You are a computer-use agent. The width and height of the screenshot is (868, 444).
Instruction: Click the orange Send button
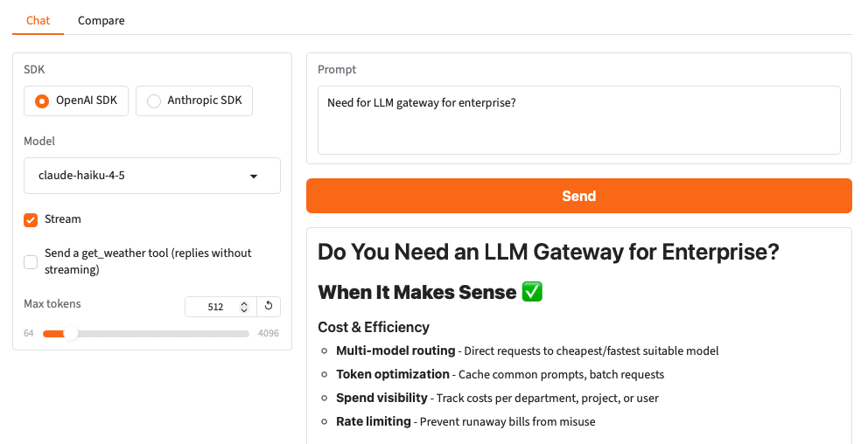pyautogui.click(x=579, y=196)
